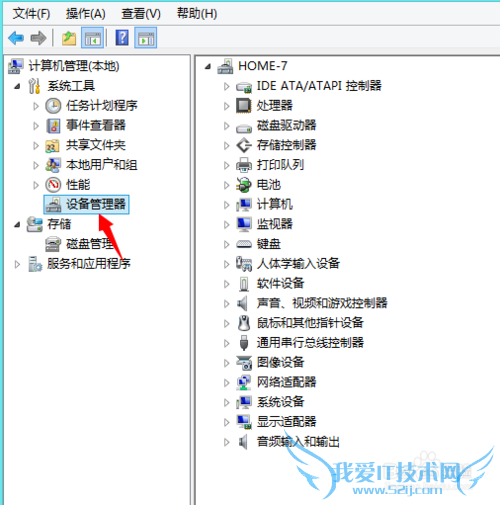500x505 pixels.
Task: Collapse the 系统工具 node
Action: pos(17,87)
